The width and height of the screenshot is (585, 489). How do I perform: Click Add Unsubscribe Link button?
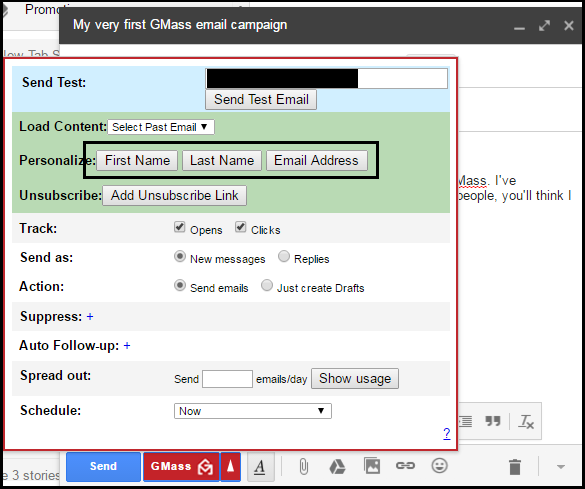pyautogui.click(x=175, y=195)
